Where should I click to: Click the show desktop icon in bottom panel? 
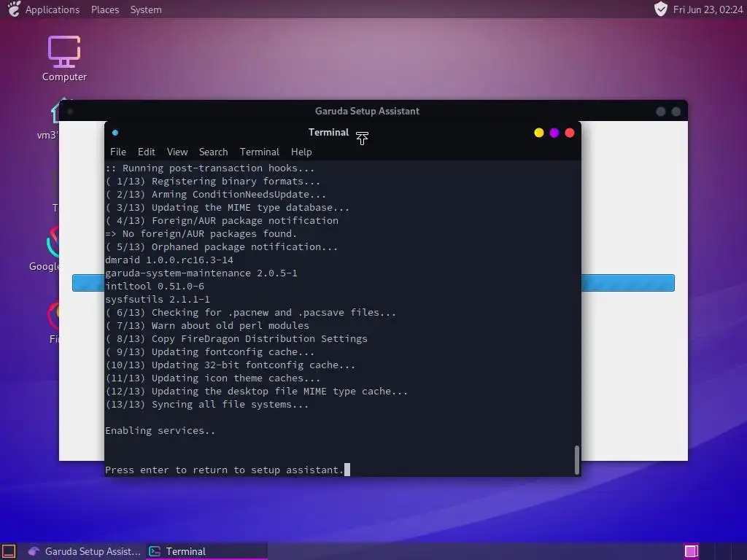tap(9, 551)
